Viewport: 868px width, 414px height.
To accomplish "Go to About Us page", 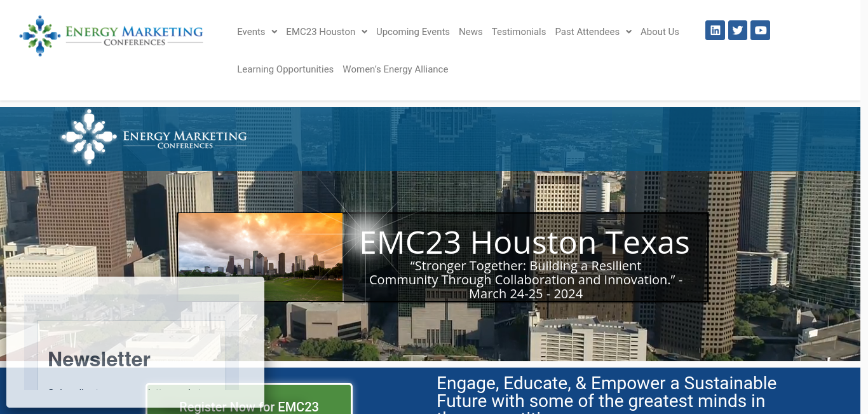I will pyautogui.click(x=660, y=32).
